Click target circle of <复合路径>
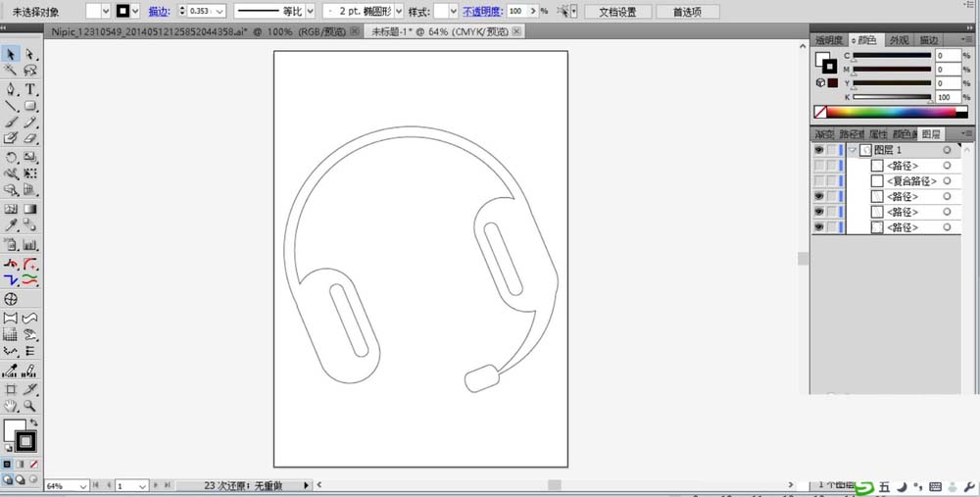 point(947,180)
